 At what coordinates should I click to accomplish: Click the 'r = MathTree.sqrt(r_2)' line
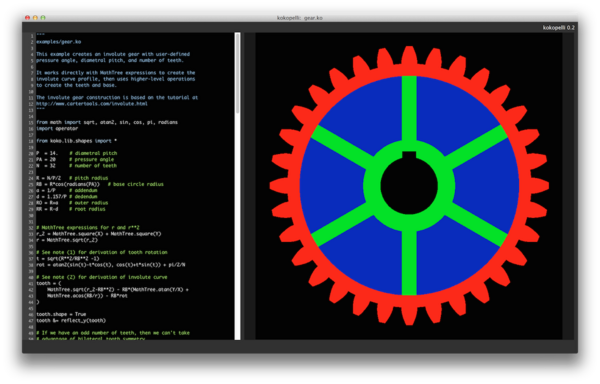(x=67, y=240)
